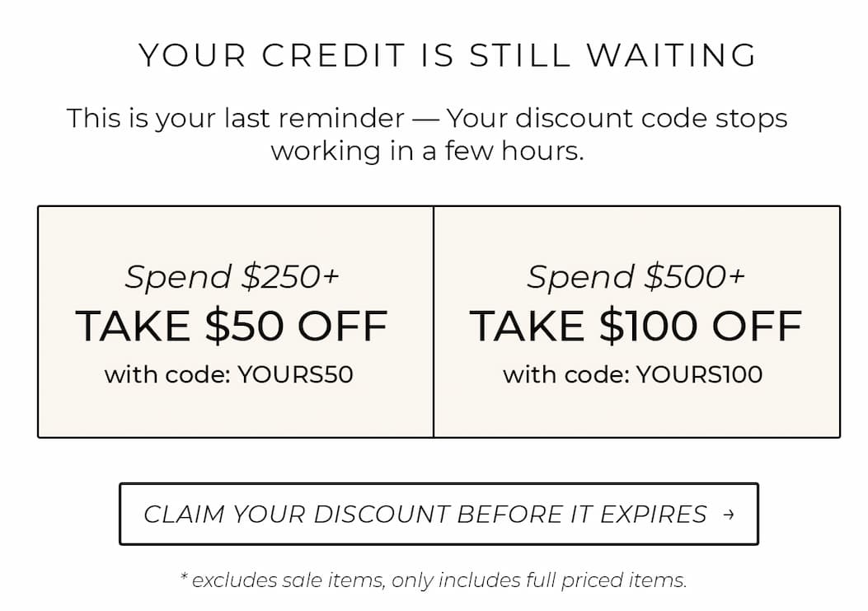Click the word WAITING in the heading
This screenshot has height=611, width=868.
pyautogui.click(x=672, y=55)
